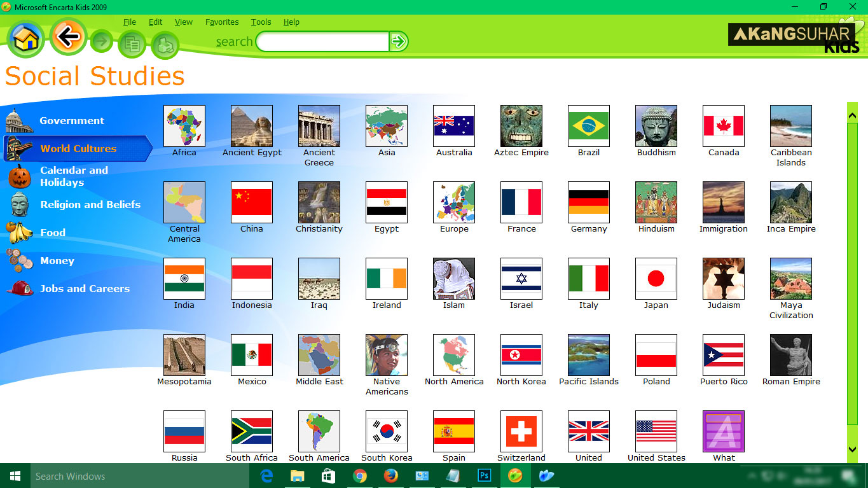Viewport: 868px width, 488px height.
Task: Click the fire helmet icon beside Jobs and Careers
Action: pyautogui.click(x=18, y=288)
